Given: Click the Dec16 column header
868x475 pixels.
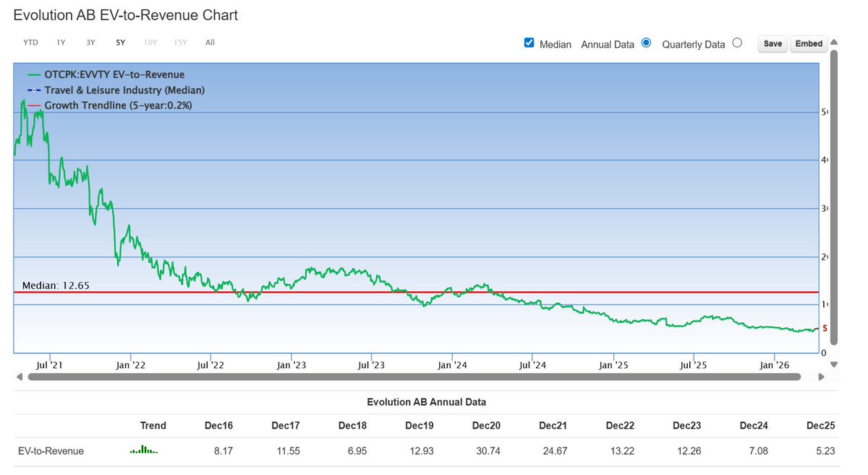Looking at the screenshot, I should point(217,426).
